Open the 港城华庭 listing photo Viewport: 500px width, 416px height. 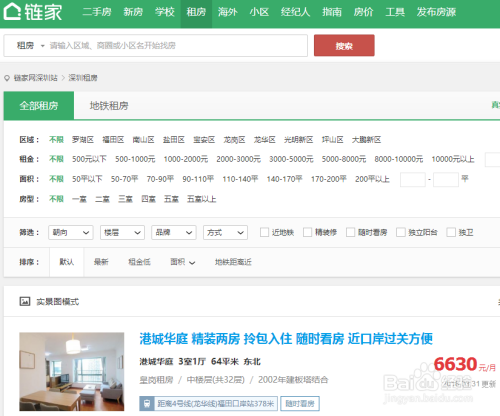(x=72, y=372)
